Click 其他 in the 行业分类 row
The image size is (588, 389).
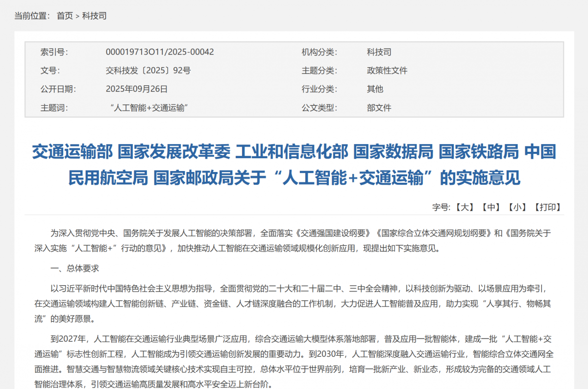pyautogui.click(x=375, y=89)
